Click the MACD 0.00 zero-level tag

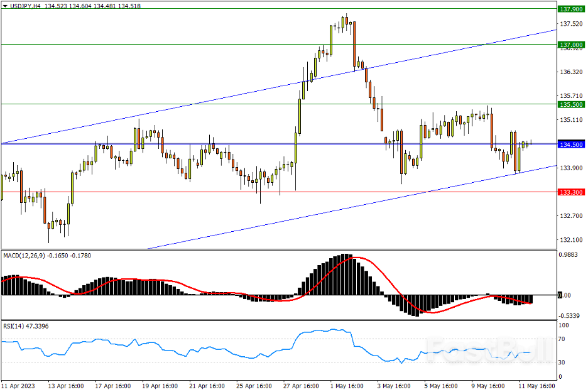[x=567, y=295]
